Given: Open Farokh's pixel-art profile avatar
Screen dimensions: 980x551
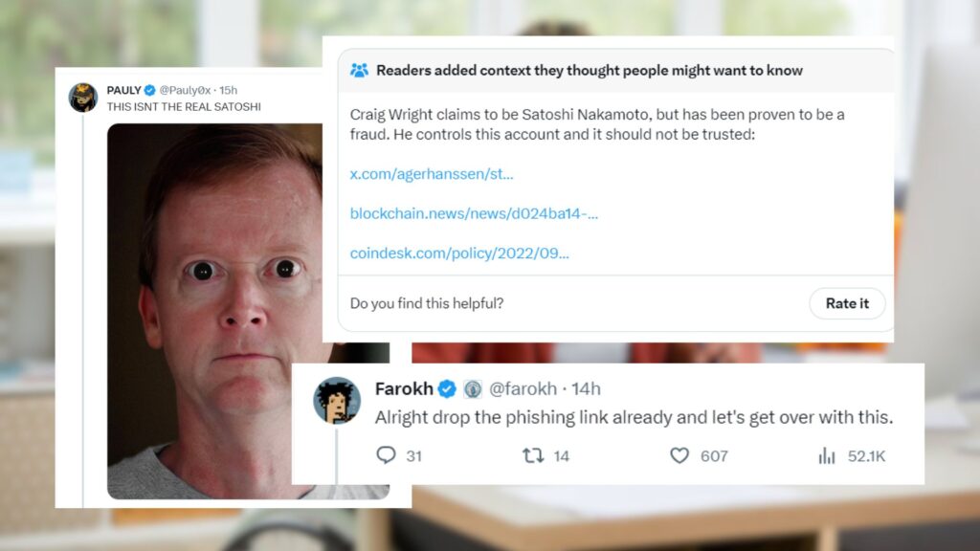Looking at the screenshot, I should 337,401.
